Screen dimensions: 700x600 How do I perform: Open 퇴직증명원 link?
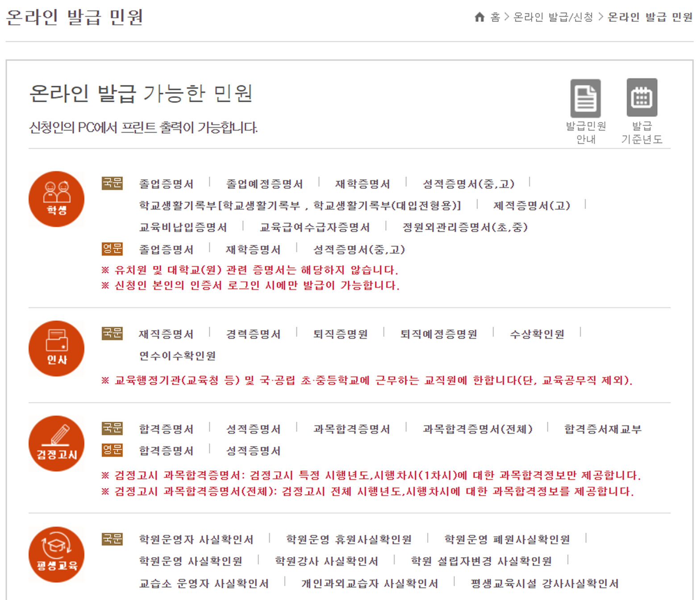click(x=340, y=334)
